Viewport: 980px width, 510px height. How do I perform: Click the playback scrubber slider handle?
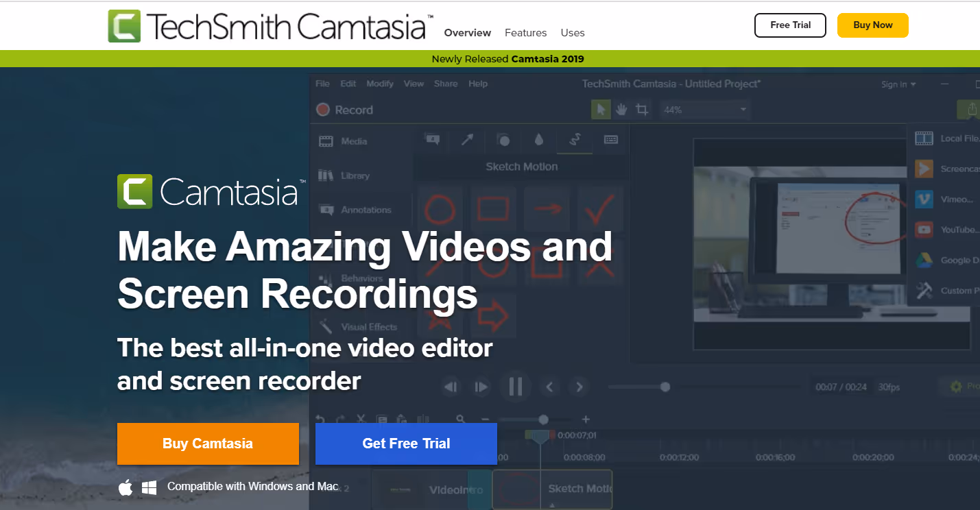665,387
